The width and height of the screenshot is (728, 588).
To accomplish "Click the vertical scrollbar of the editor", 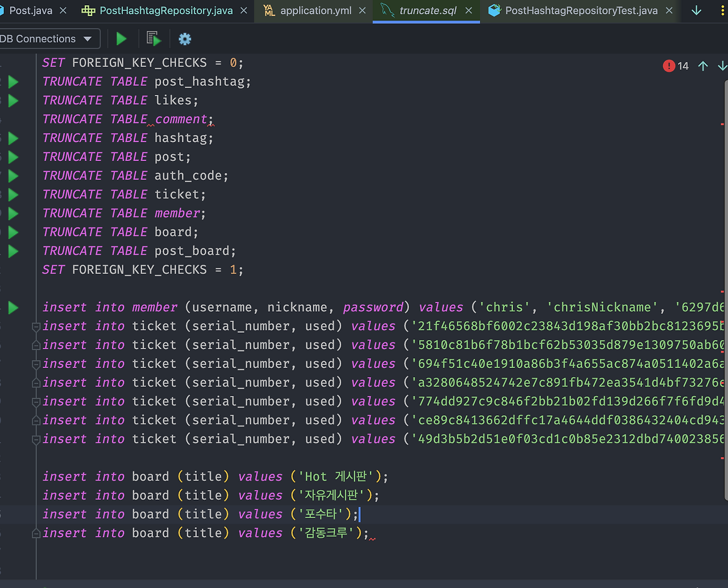I will click(x=726, y=290).
